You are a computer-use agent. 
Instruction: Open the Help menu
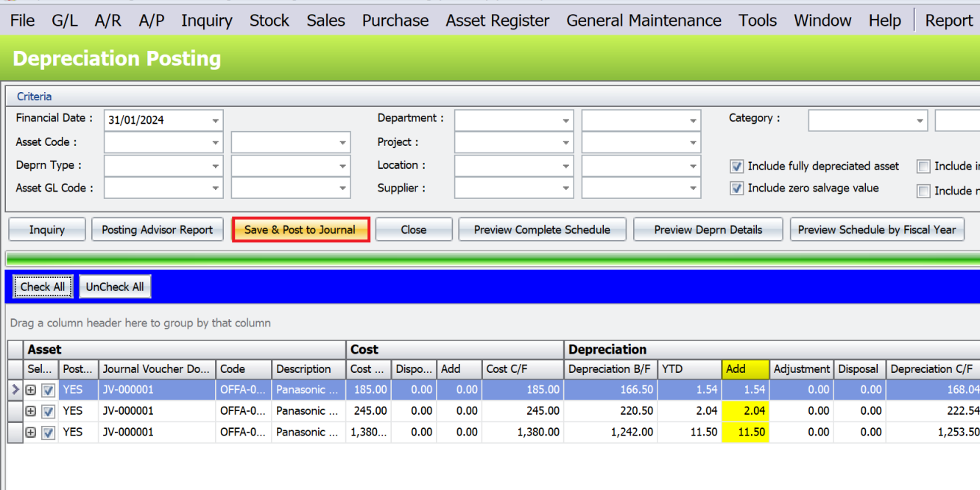click(885, 21)
